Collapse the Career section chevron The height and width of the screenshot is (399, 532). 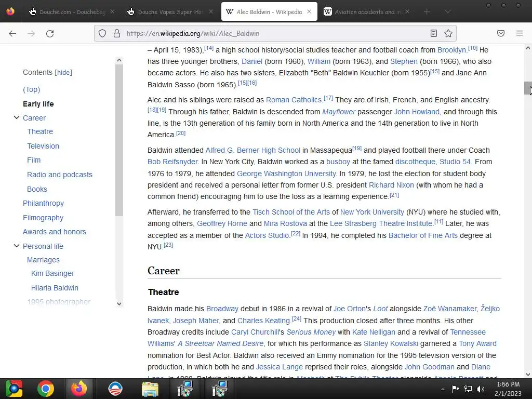[x=16, y=117]
